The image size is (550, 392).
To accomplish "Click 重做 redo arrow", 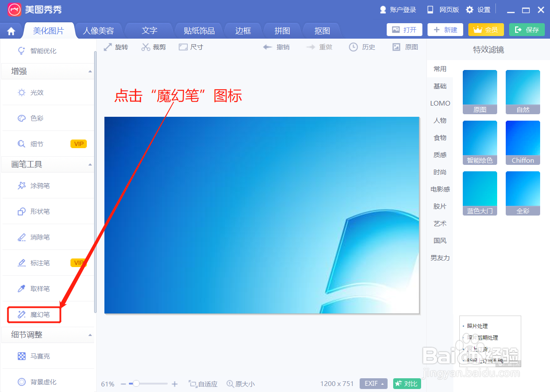I will (x=319, y=47).
